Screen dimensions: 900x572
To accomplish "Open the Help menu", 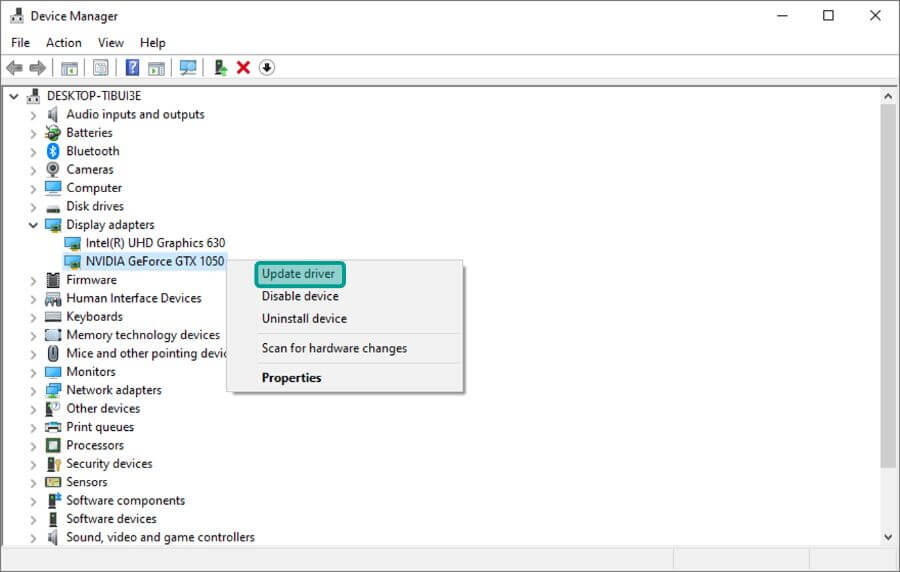I will pos(153,43).
